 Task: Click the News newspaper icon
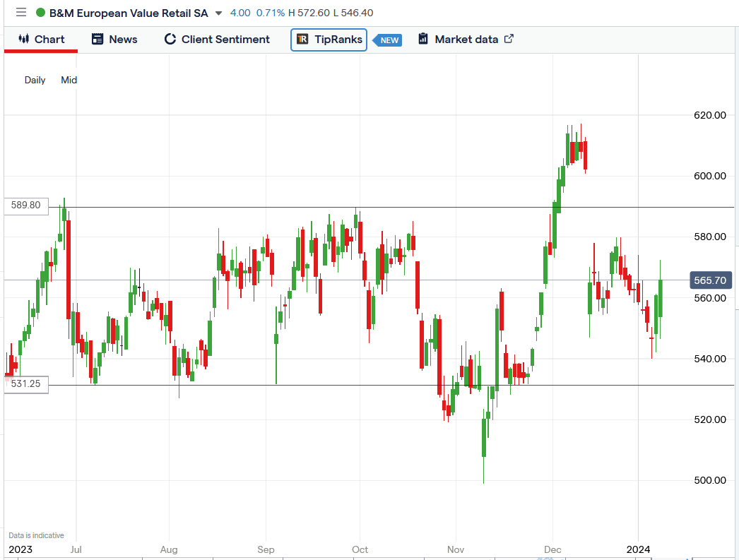tap(97, 39)
